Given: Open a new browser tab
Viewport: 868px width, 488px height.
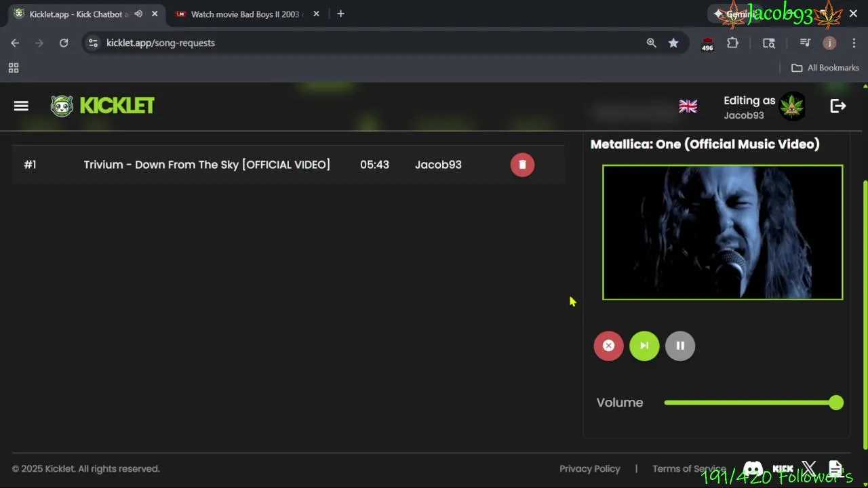Looking at the screenshot, I should click(x=340, y=14).
